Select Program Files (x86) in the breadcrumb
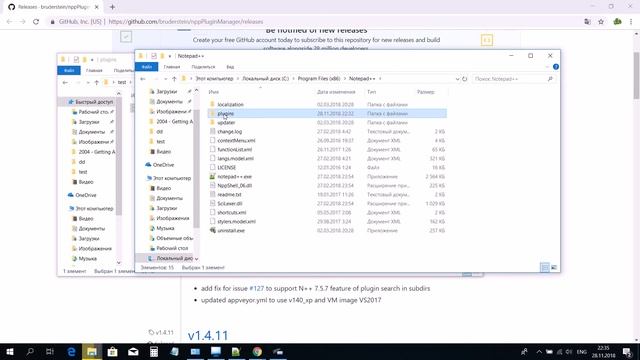640x360 pixels. click(319, 79)
